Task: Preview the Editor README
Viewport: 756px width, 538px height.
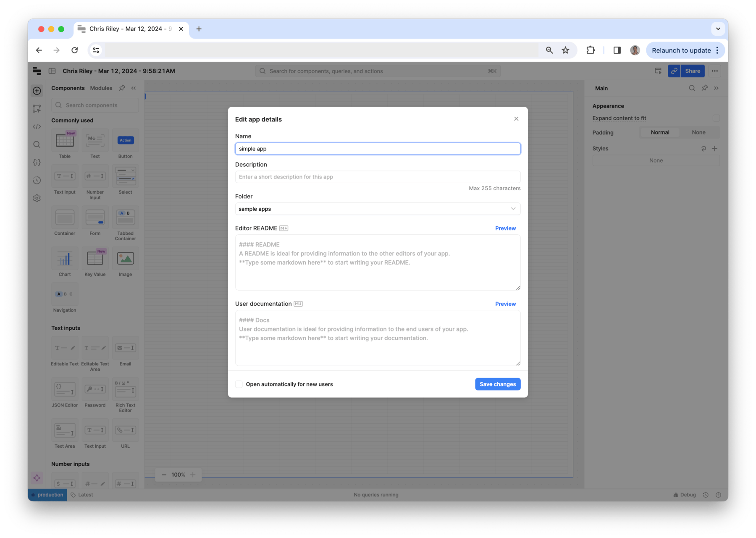Action: (505, 228)
